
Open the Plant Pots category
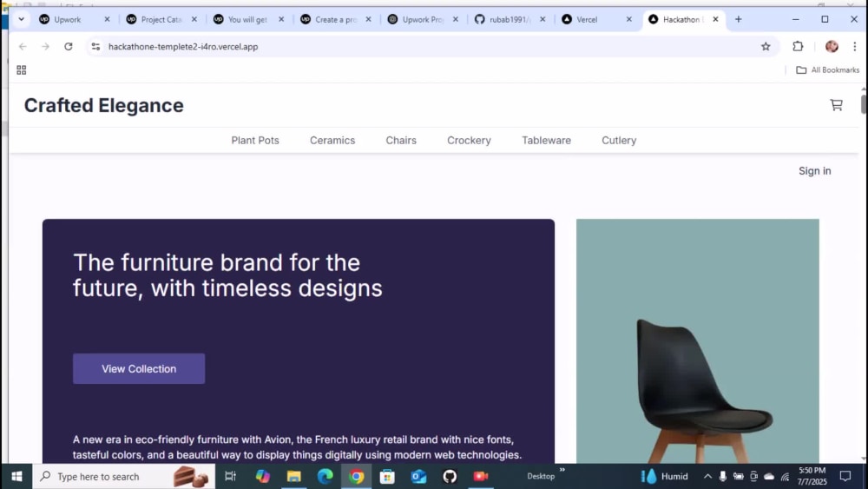tap(255, 141)
